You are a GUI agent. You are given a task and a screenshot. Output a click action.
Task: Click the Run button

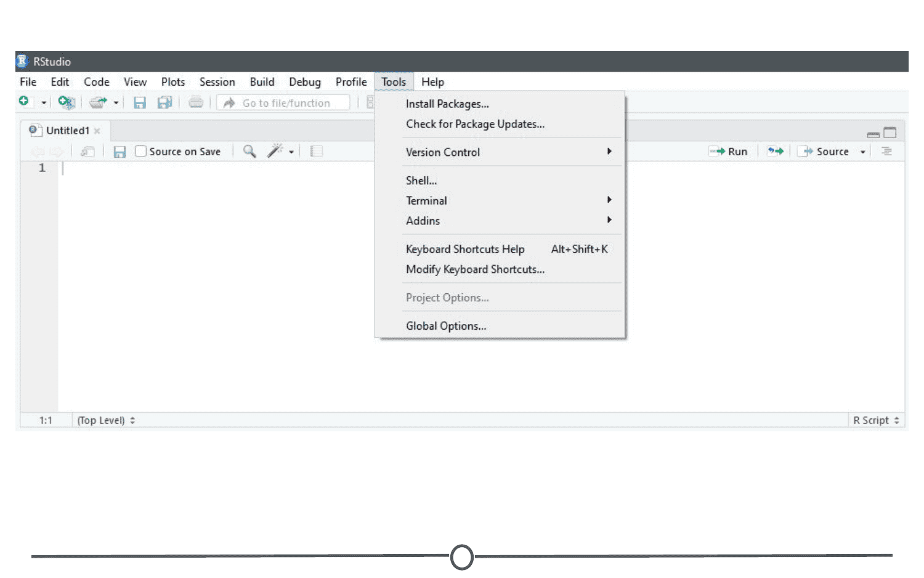[x=729, y=152]
